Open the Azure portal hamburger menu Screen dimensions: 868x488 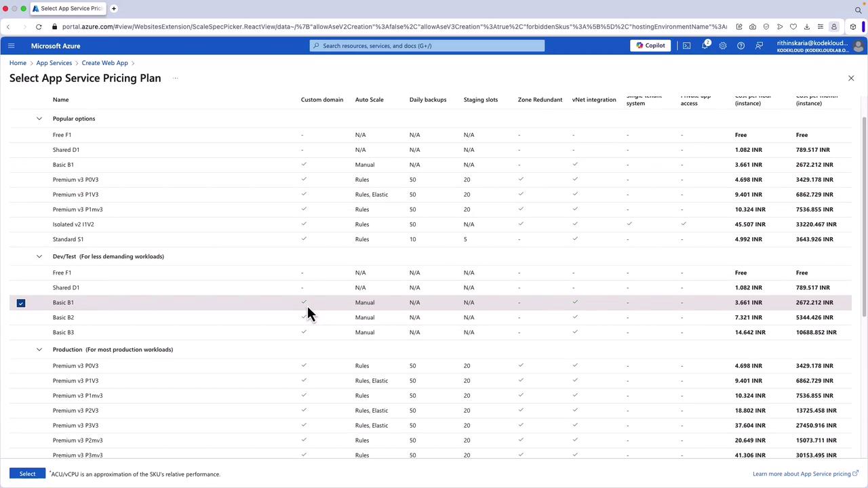11,45
